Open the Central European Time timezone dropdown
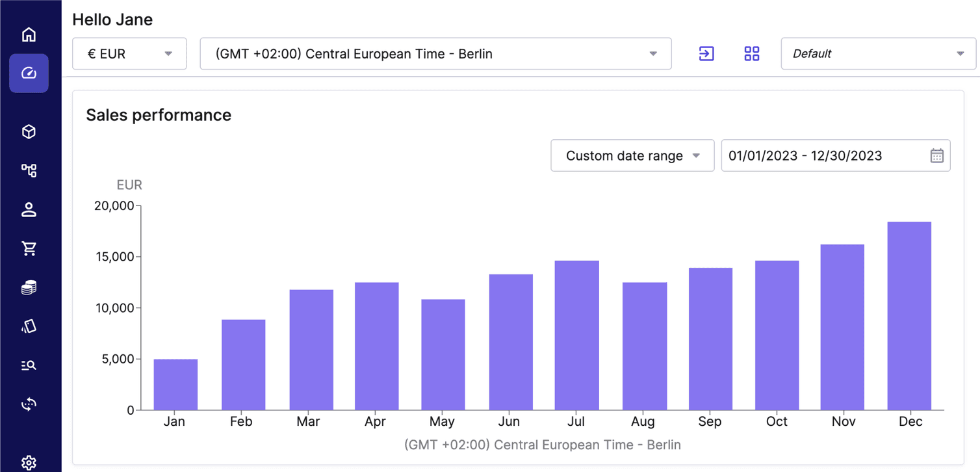980x472 pixels. pos(435,54)
